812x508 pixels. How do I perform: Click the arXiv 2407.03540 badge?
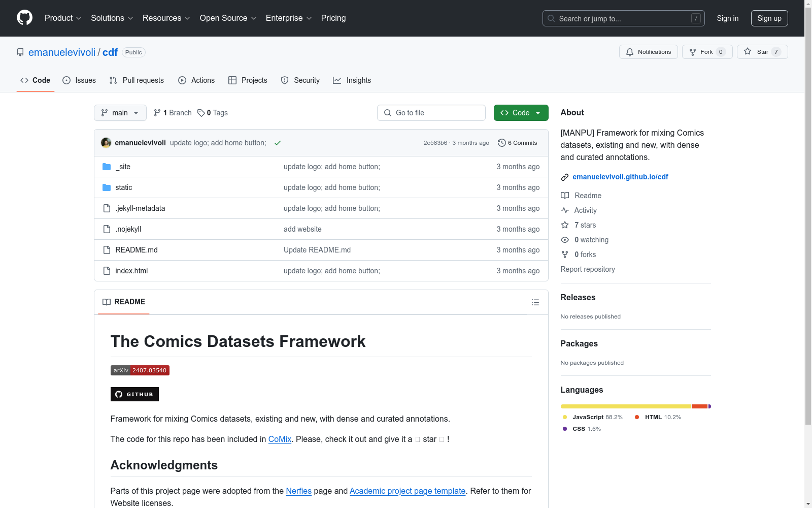coord(140,370)
